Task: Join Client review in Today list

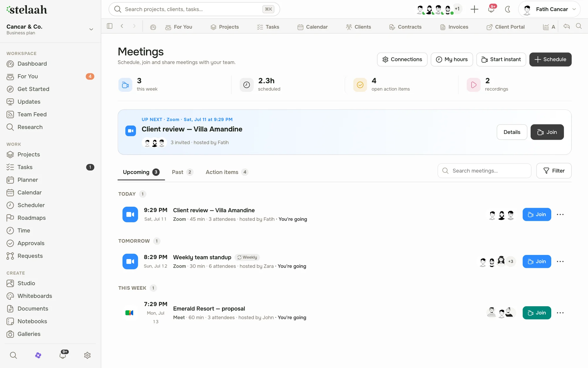Action: (537, 214)
